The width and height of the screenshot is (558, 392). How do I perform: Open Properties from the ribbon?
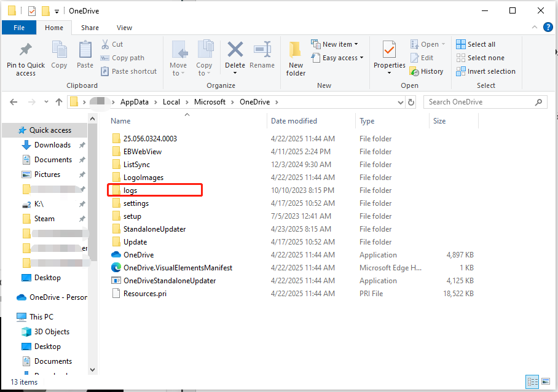pyautogui.click(x=390, y=58)
